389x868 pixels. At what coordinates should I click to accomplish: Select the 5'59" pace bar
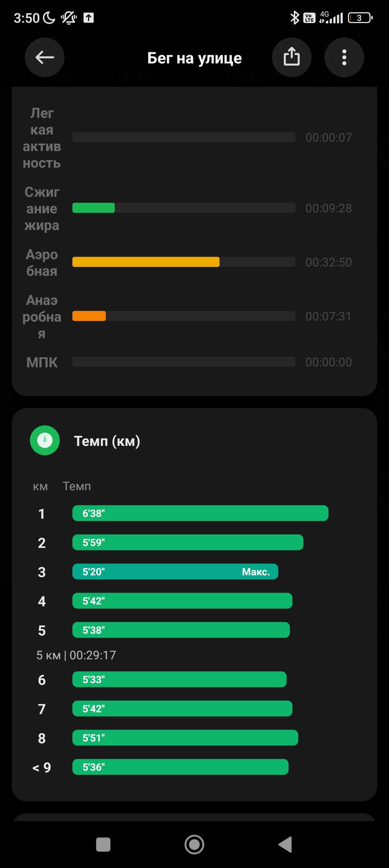(x=188, y=542)
